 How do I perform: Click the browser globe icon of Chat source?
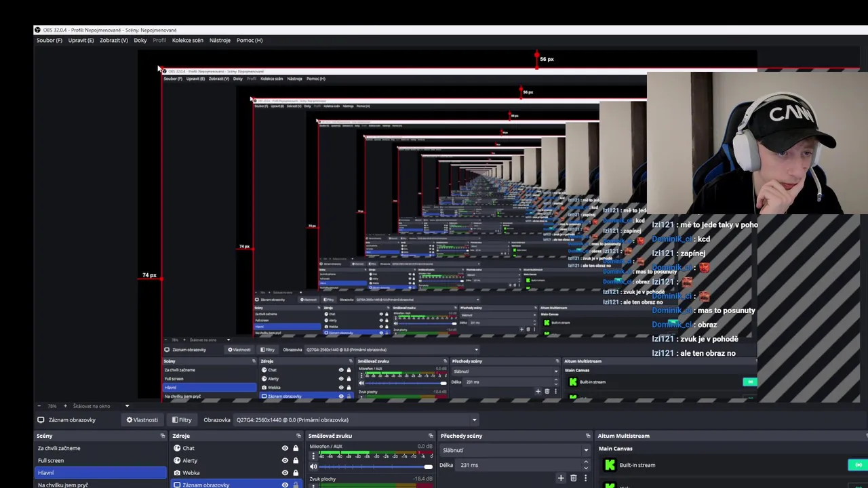coord(177,448)
